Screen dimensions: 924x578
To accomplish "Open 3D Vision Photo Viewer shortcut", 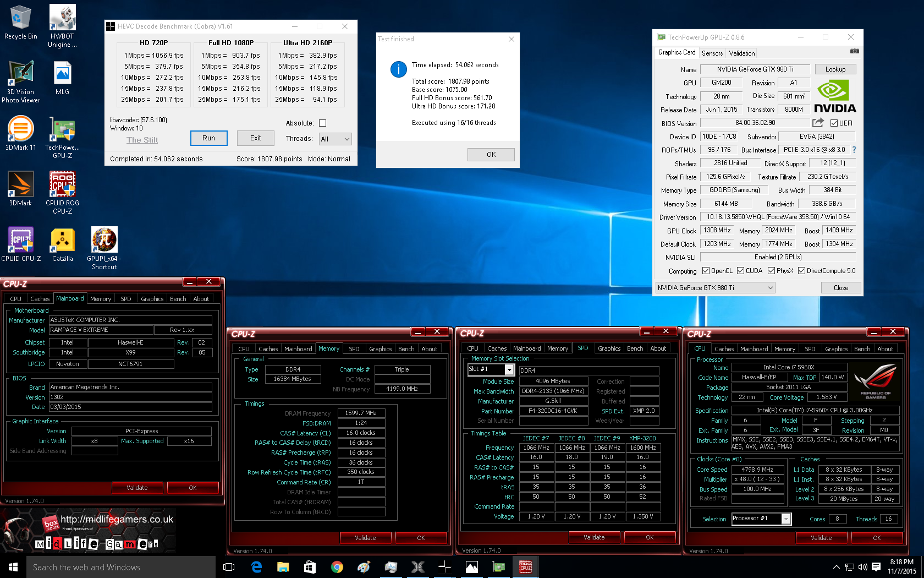I will (21, 81).
